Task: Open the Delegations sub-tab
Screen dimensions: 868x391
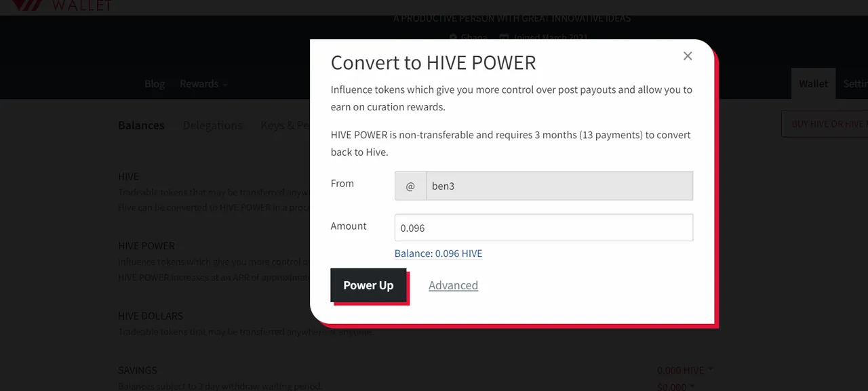Action: click(x=212, y=125)
